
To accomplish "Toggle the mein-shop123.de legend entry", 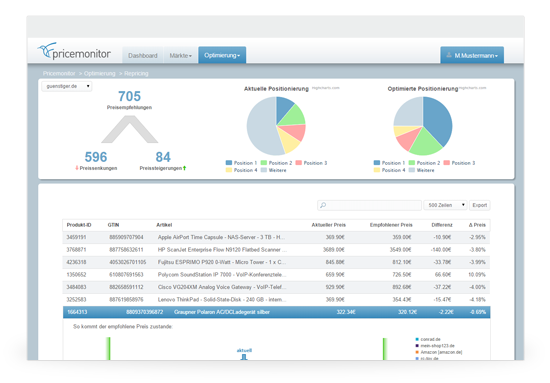I will pos(435,345).
